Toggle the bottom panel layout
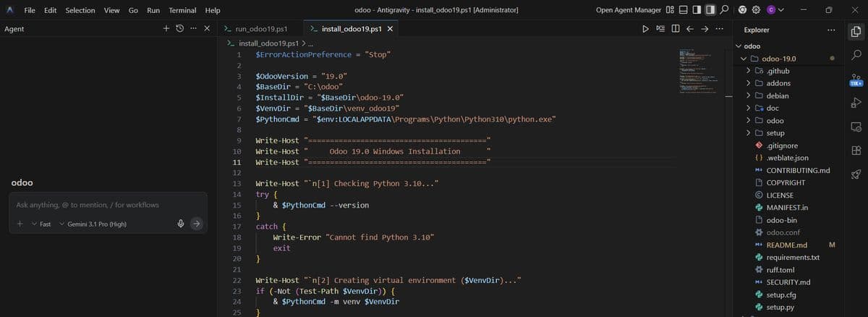The width and height of the screenshot is (868, 317). point(684,10)
